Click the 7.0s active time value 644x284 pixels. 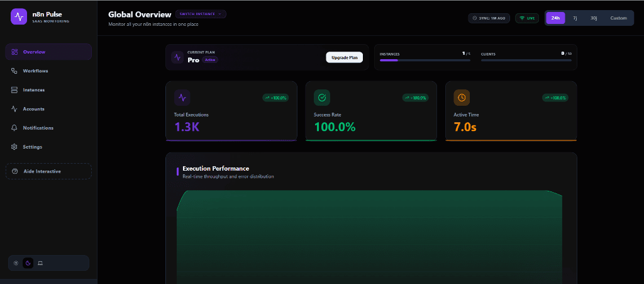[x=465, y=127]
